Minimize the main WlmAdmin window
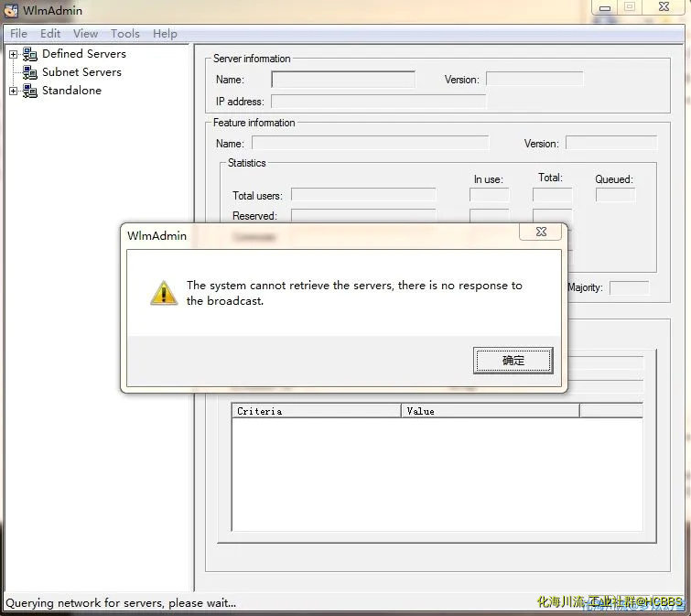 [605, 8]
